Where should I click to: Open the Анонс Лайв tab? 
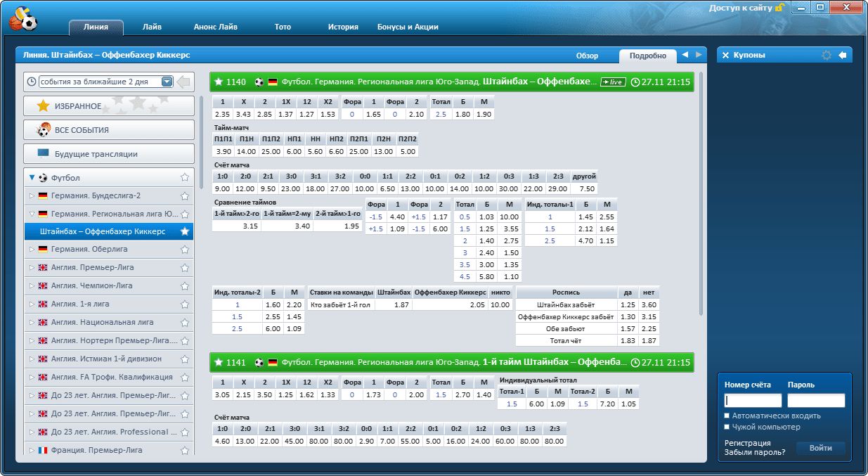click(x=216, y=27)
